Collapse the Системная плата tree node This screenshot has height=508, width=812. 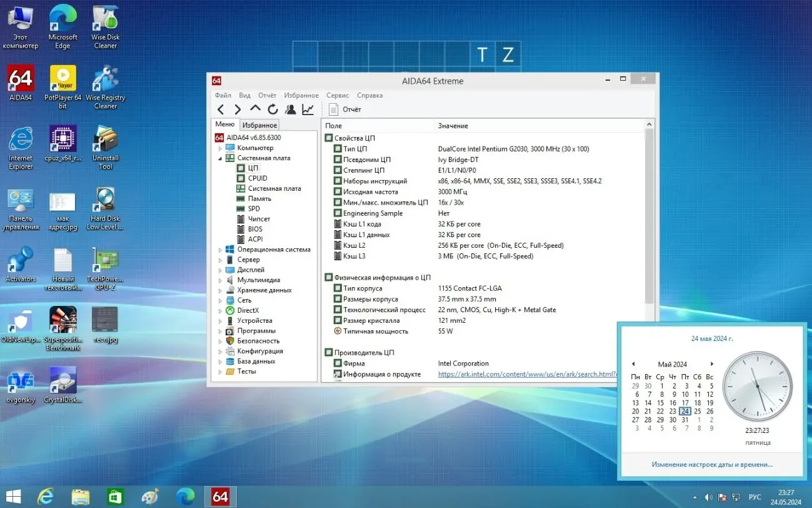tap(220, 158)
